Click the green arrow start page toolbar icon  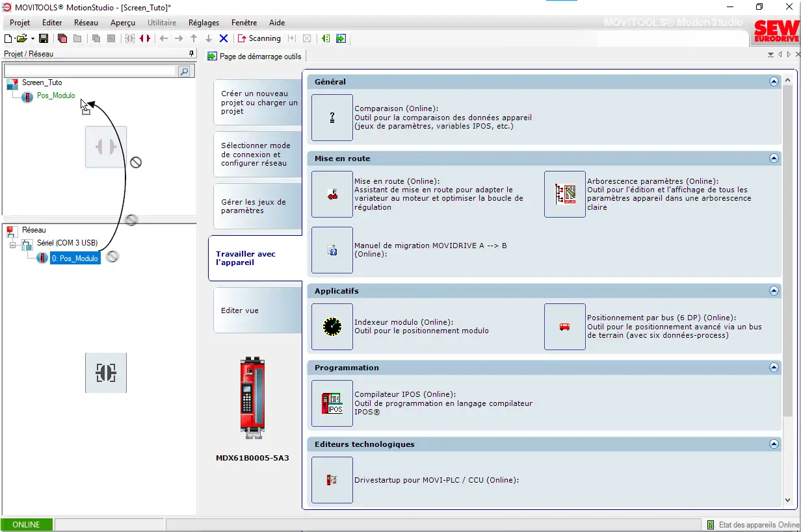click(x=341, y=39)
